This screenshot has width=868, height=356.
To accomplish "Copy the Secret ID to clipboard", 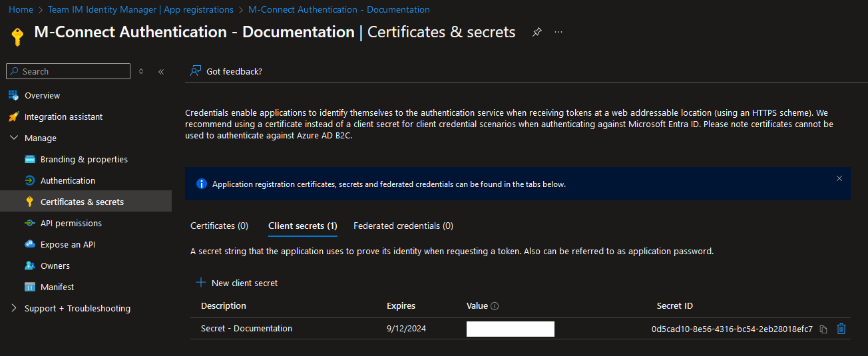I will coord(823,329).
